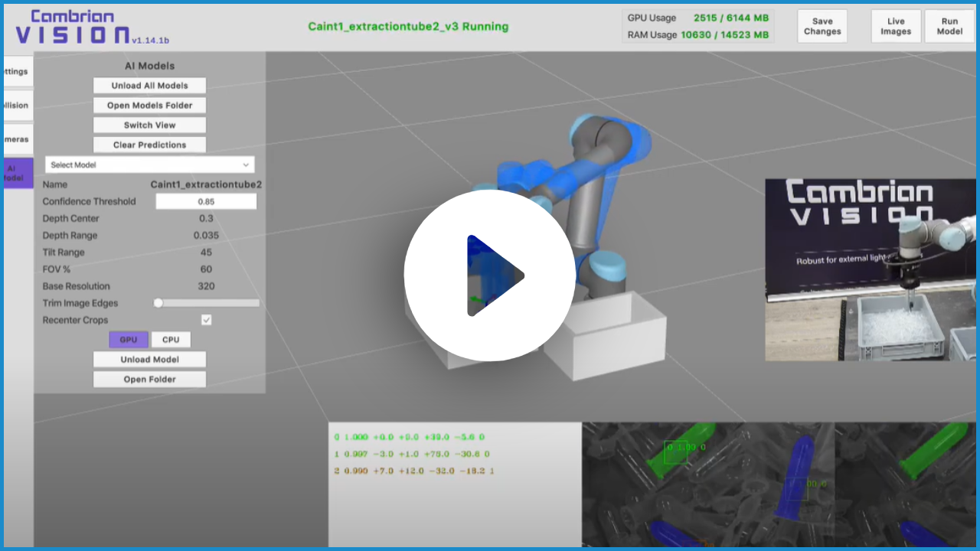The width and height of the screenshot is (980, 551).
Task: Switch to the Collision side tab
Action: pos(17,106)
